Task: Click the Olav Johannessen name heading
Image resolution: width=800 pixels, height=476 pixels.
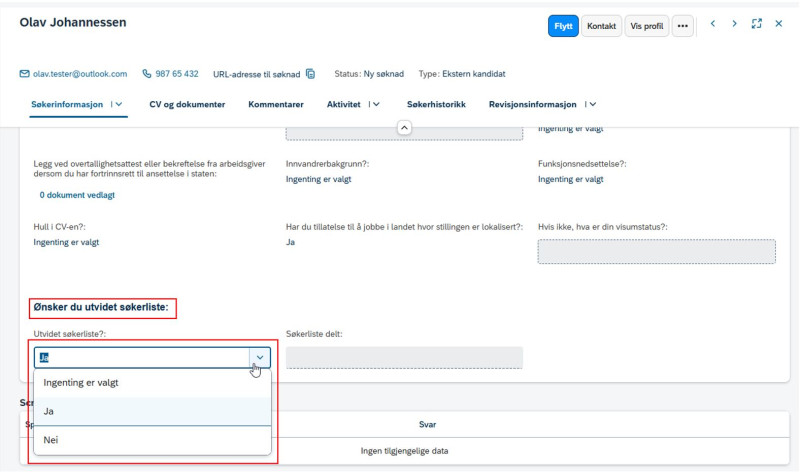Action: (73, 22)
